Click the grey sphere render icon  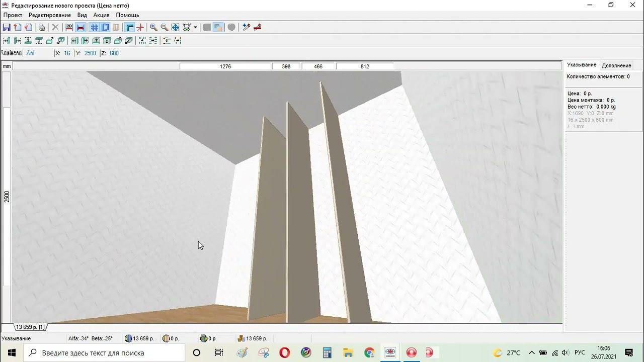[231, 27]
